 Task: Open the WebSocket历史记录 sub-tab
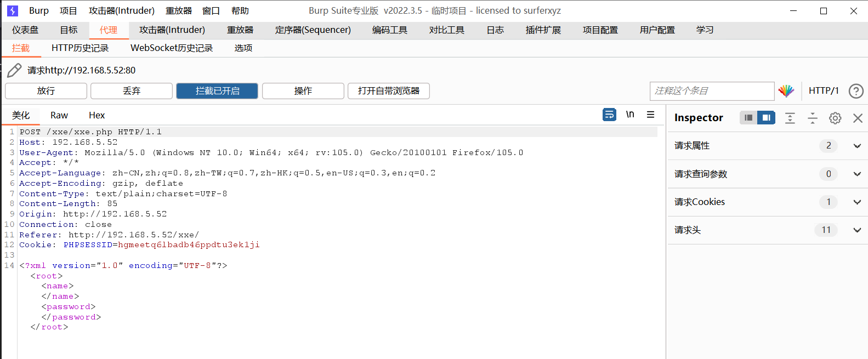coord(172,48)
